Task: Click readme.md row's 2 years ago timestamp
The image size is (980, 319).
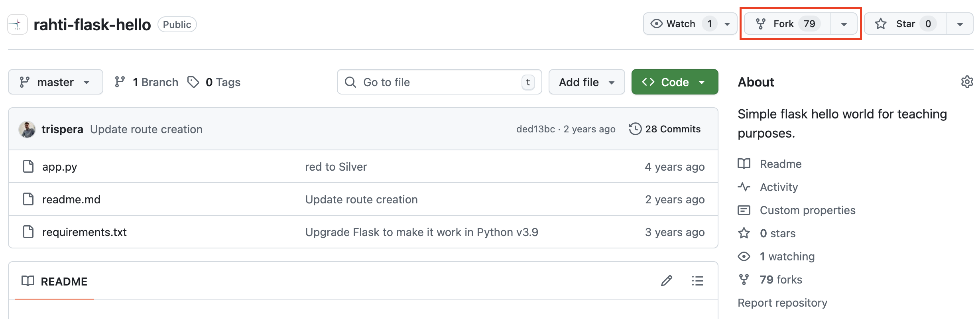Action: tap(675, 199)
